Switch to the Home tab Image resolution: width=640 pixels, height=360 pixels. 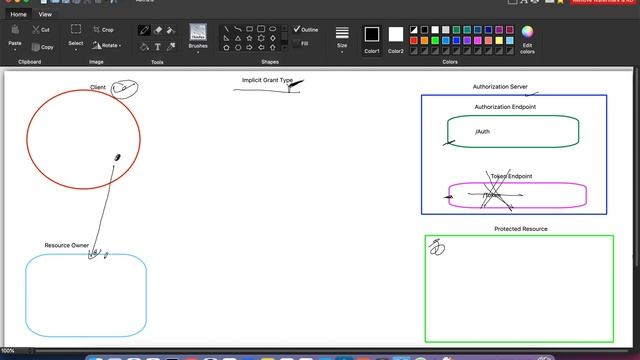pyautogui.click(x=18, y=14)
